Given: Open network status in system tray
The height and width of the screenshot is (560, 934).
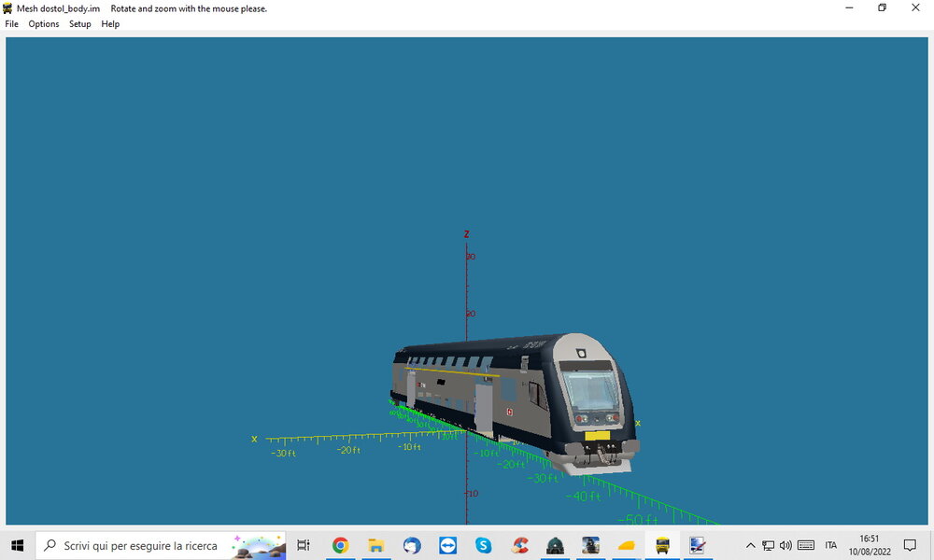Looking at the screenshot, I should pyautogui.click(x=769, y=545).
